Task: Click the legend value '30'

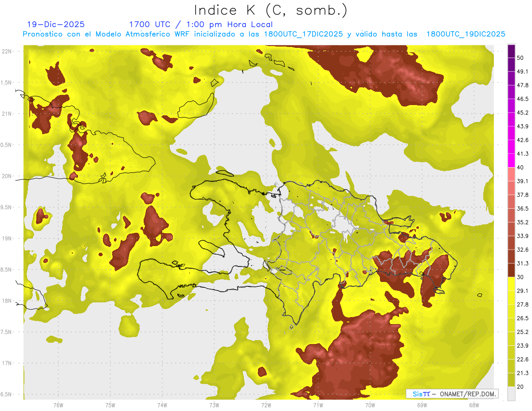Action: point(520,277)
